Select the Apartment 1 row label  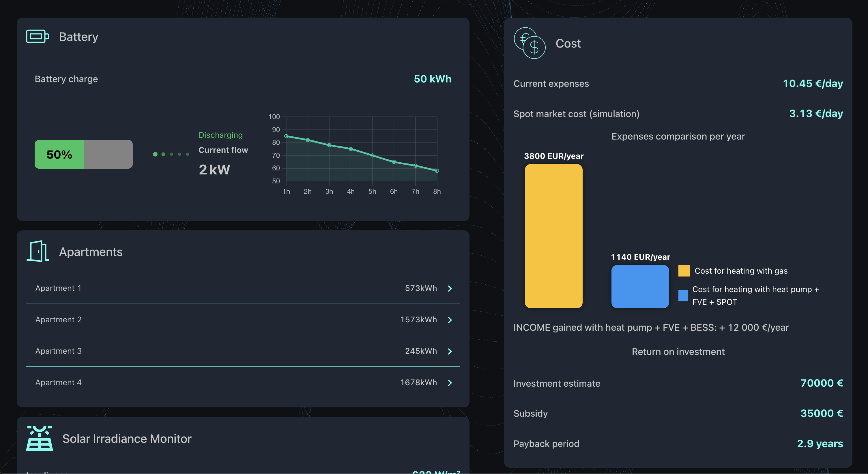pos(58,288)
